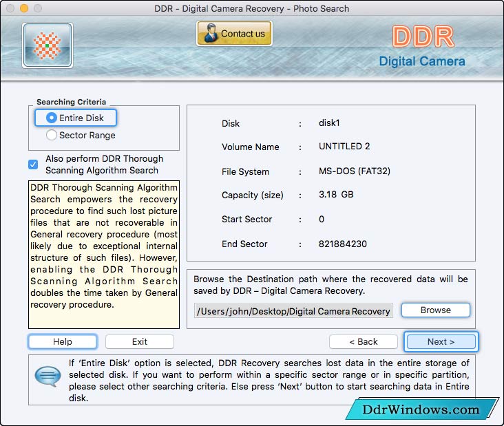Proceed with the Next > button
504x426 pixels.
click(441, 341)
